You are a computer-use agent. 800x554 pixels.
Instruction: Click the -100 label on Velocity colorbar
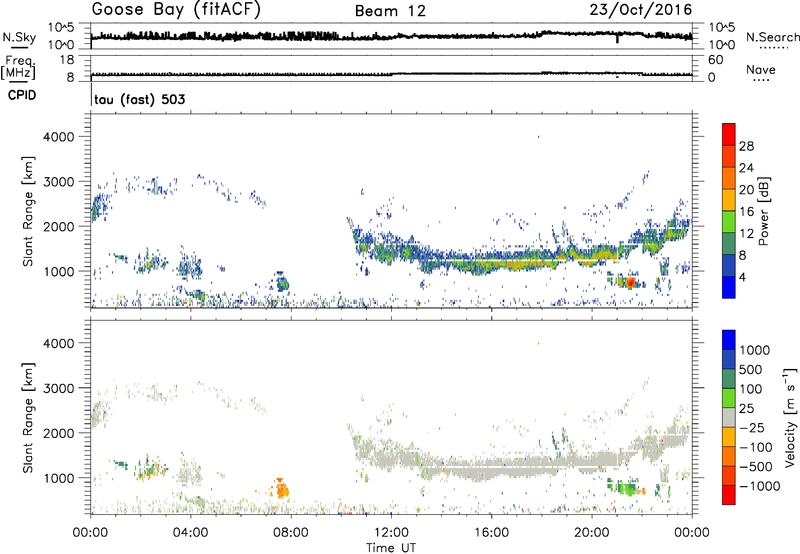pos(755,447)
